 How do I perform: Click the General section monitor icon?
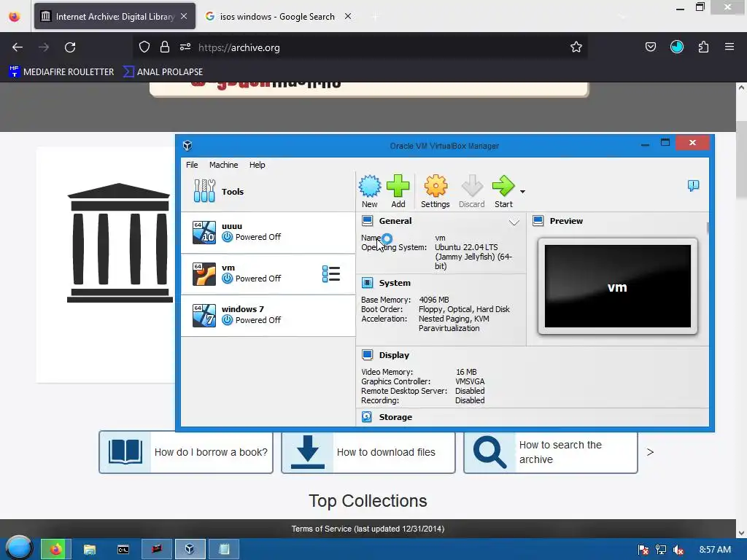pos(368,220)
